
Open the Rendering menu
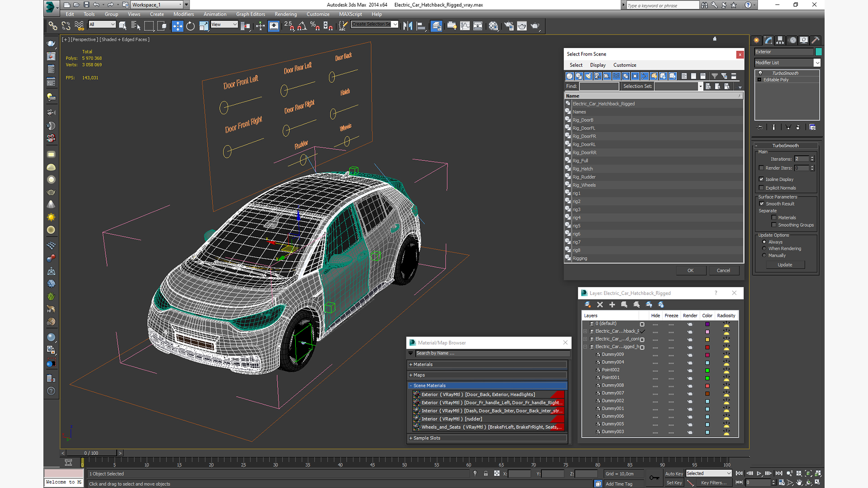[x=286, y=14]
